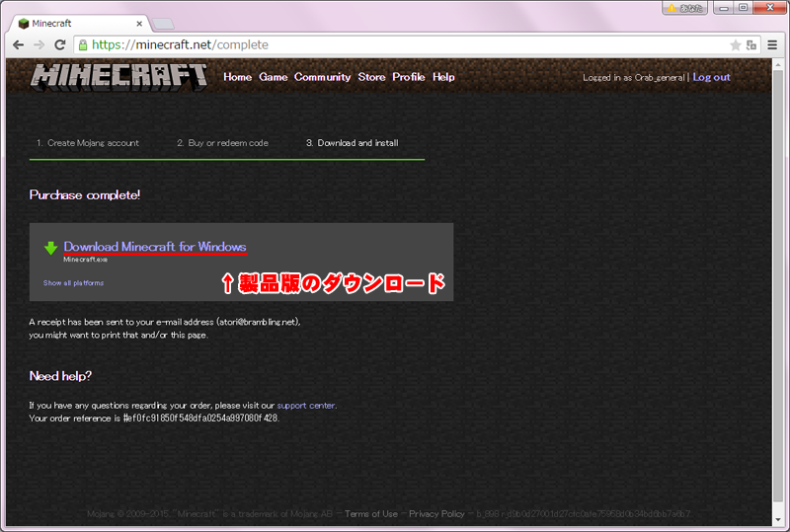
Task: Click the translate icon in address bar
Action: point(751,45)
